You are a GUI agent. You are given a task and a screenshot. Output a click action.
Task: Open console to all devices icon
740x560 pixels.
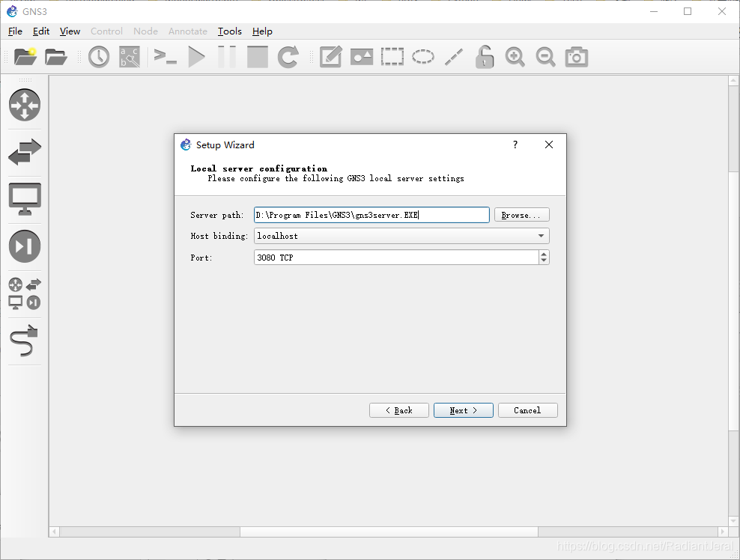(166, 57)
